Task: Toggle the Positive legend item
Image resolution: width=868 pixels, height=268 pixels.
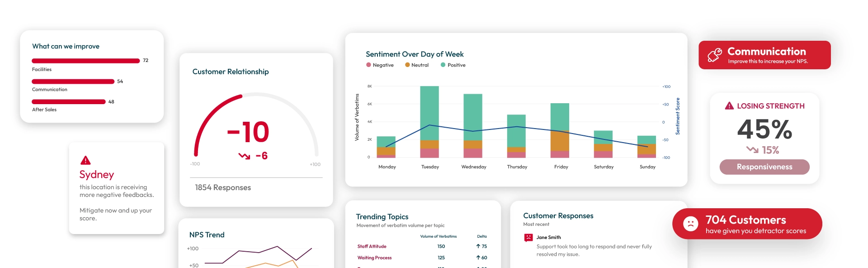Action: click(x=453, y=65)
